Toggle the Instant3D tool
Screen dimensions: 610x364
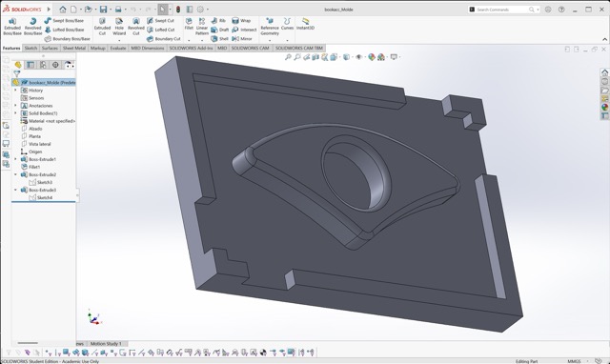(305, 24)
